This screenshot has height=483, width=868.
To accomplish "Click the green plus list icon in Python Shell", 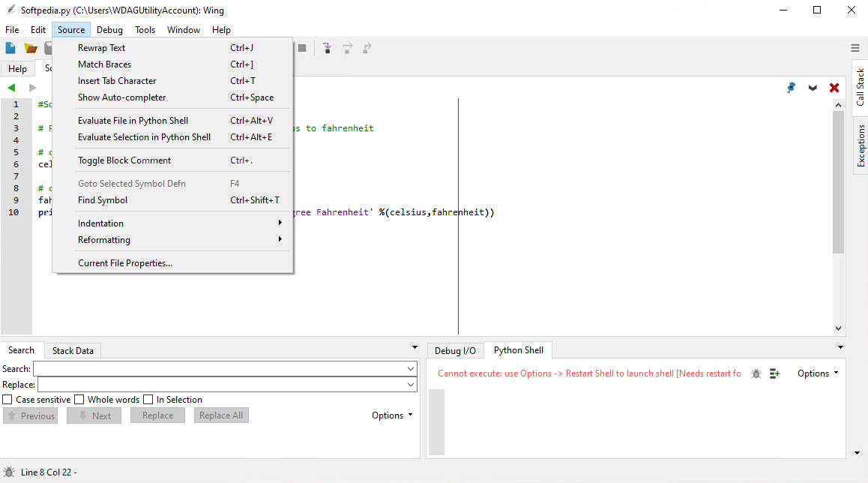I will point(775,374).
